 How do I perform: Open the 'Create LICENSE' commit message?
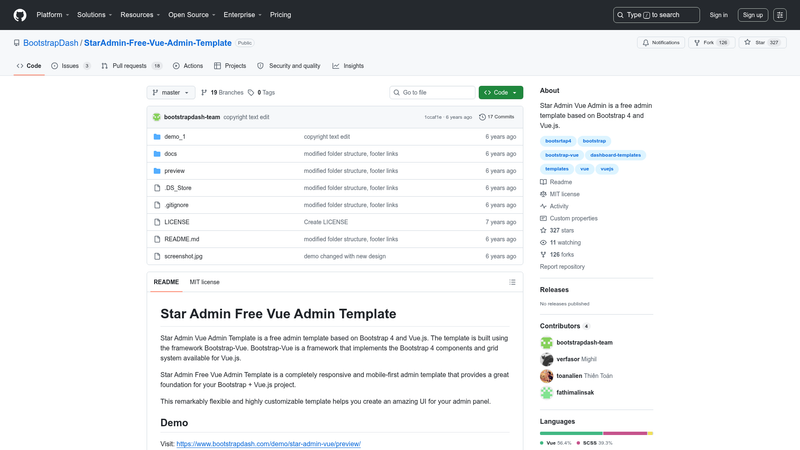pos(326,222)
